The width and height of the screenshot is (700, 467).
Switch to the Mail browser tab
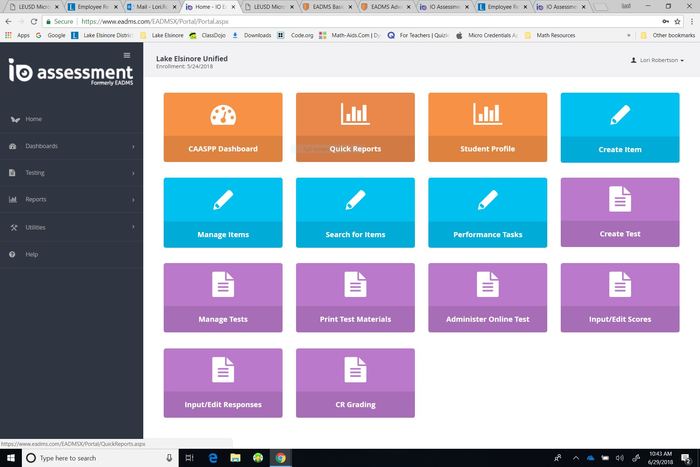[150, 6]
